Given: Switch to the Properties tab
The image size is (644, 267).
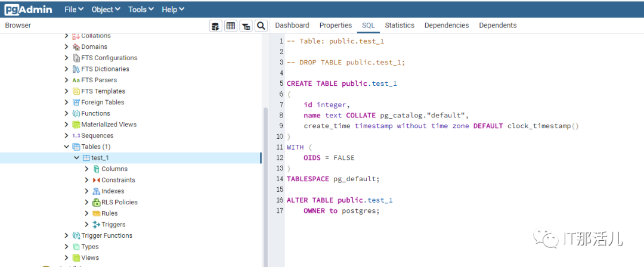Looking at the screenshot, I should click(336, 26).
